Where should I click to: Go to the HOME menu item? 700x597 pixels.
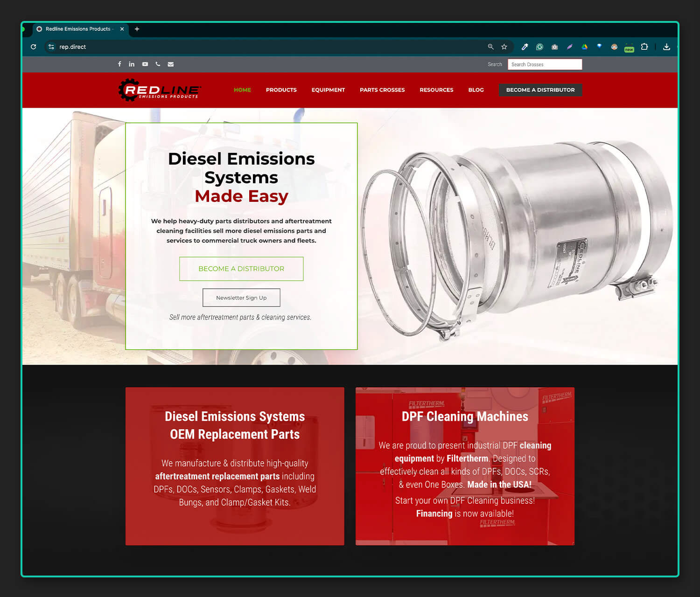(242, 90)
